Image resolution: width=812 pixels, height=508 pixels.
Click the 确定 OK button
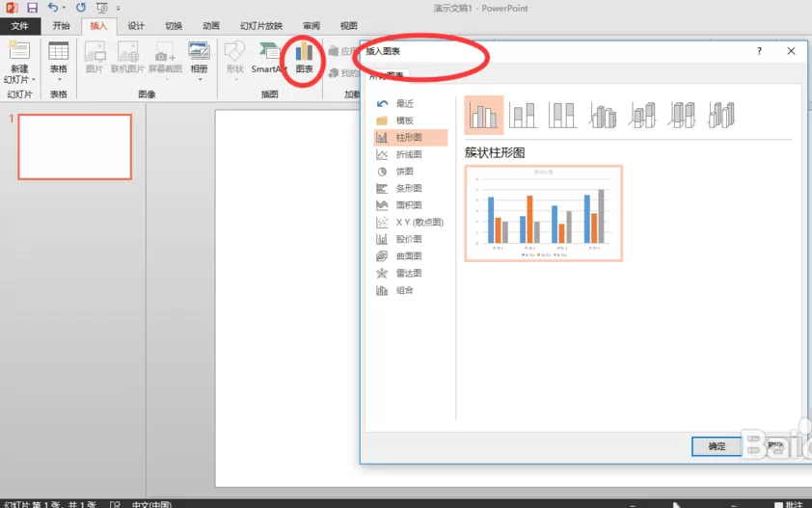(717, 446)
